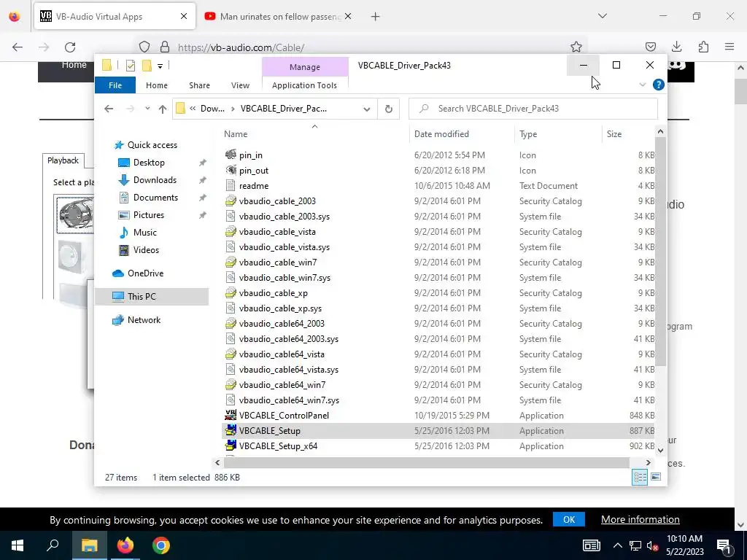Viewport: 747px width, 560px height.
Task: Go up one folder level in Explorer
Action: point(163,109)
